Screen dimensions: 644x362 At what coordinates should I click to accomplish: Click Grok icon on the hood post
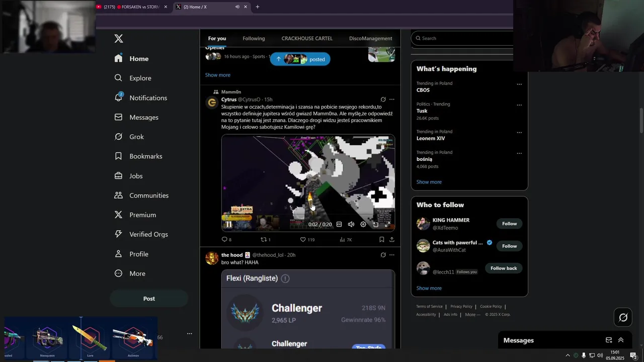pos(383,255)
